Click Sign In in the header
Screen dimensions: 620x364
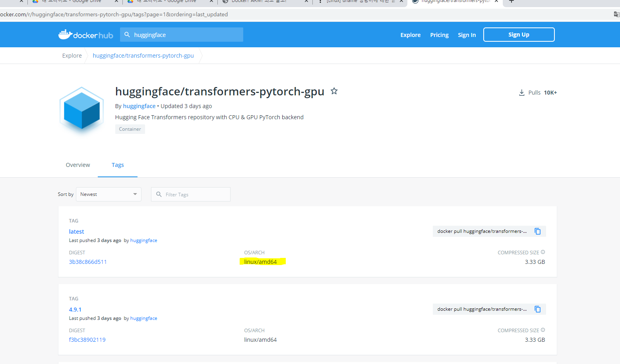[x=467, y=35]
